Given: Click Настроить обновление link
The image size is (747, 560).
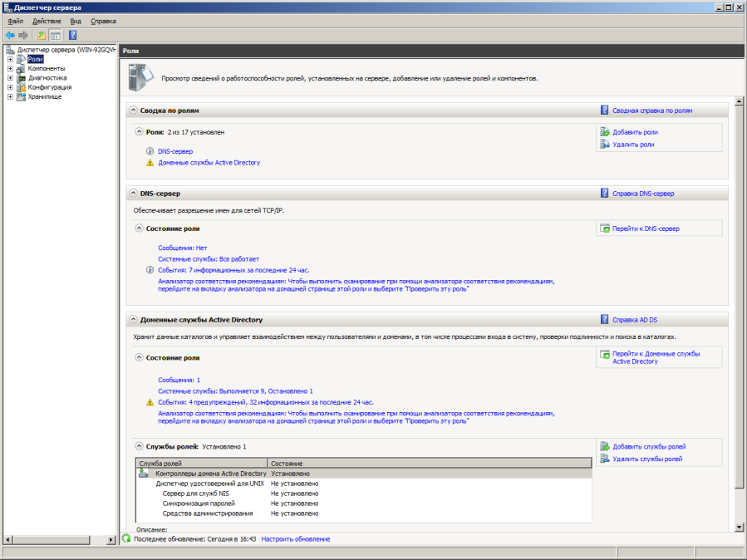Looking at the screenshot, I should pos(295,539).
